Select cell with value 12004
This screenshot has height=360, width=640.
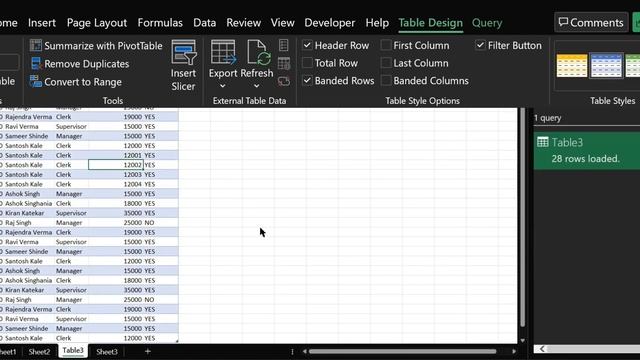[x=116, y=184]
